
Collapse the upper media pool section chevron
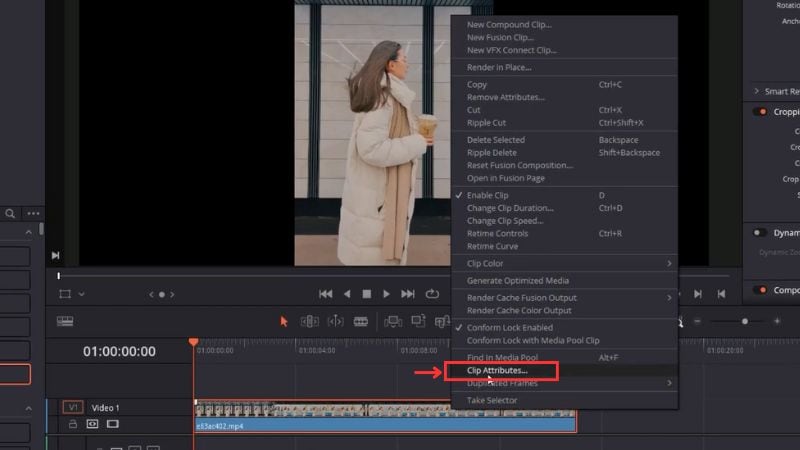point(29,233)
